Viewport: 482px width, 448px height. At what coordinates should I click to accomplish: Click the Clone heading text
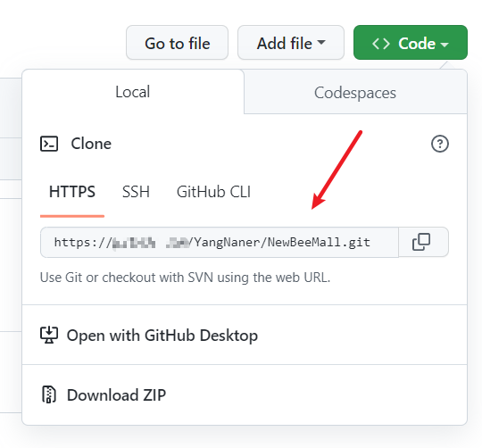click(x=91, y=144)
